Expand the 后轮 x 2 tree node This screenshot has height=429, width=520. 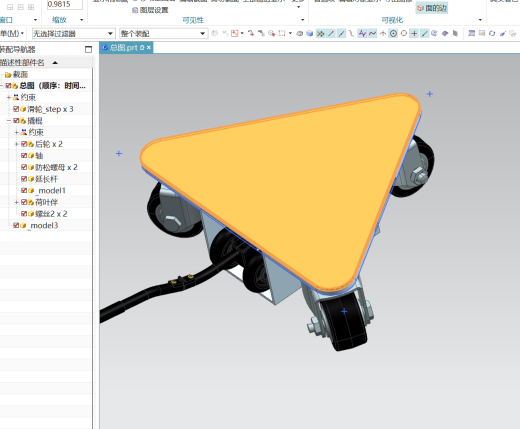[17, 144]
